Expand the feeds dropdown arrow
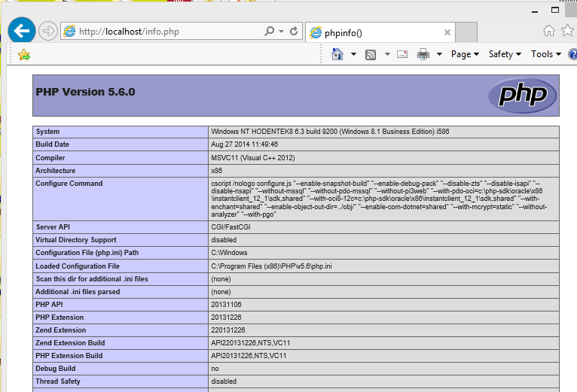The width and height of the screenshot is (577, 392). (387, 54)
